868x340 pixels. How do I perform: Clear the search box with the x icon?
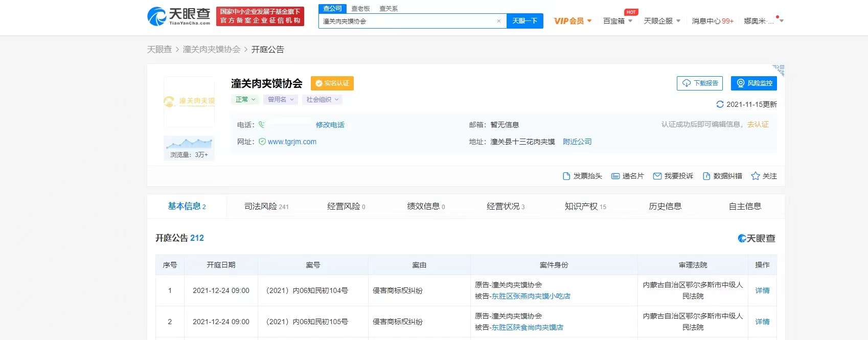point(499,21)
